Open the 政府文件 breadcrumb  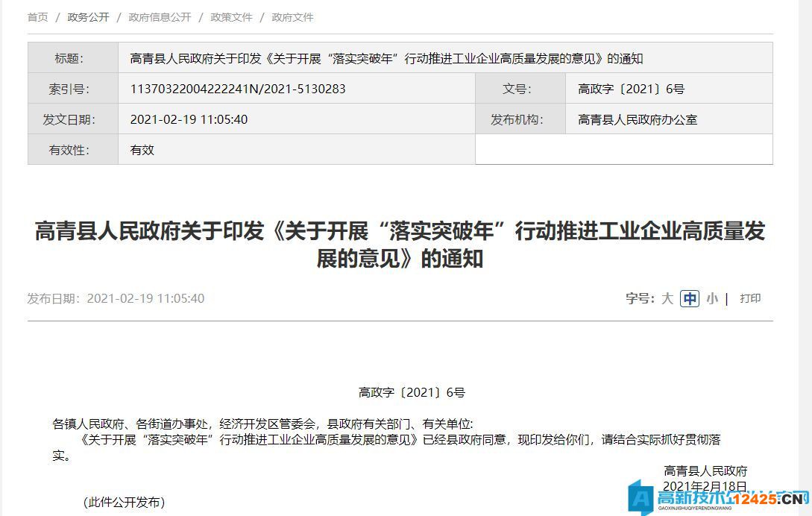click(292, 17)
